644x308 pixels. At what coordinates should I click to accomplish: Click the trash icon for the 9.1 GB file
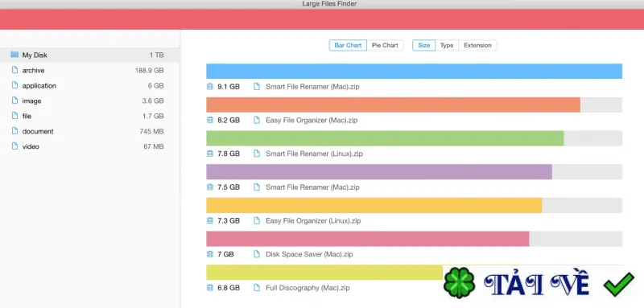(x=210, y=87)
